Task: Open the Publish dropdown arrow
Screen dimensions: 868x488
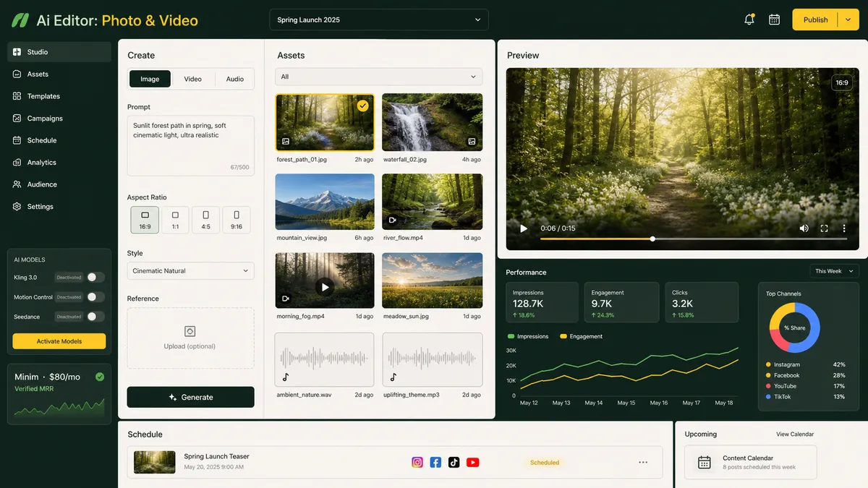Action: (848, 20)
